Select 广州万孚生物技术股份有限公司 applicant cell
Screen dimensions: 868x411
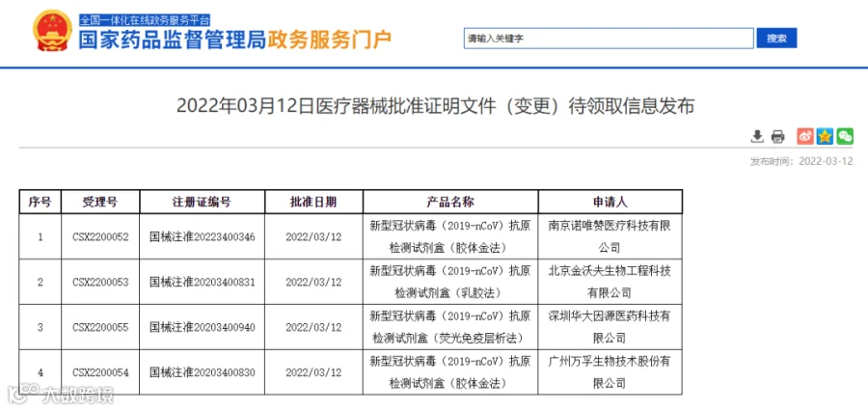click(x=610, y=372)
